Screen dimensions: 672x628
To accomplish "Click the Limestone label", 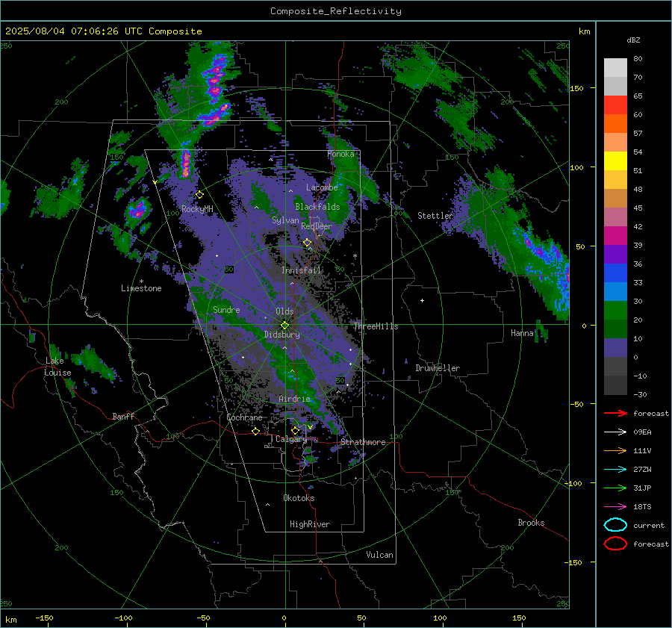I will [141, 288].
